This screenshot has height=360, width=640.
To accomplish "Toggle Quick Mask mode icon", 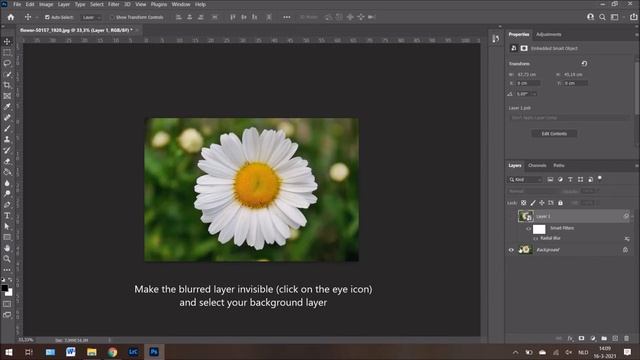I will [x=7, y=304].
